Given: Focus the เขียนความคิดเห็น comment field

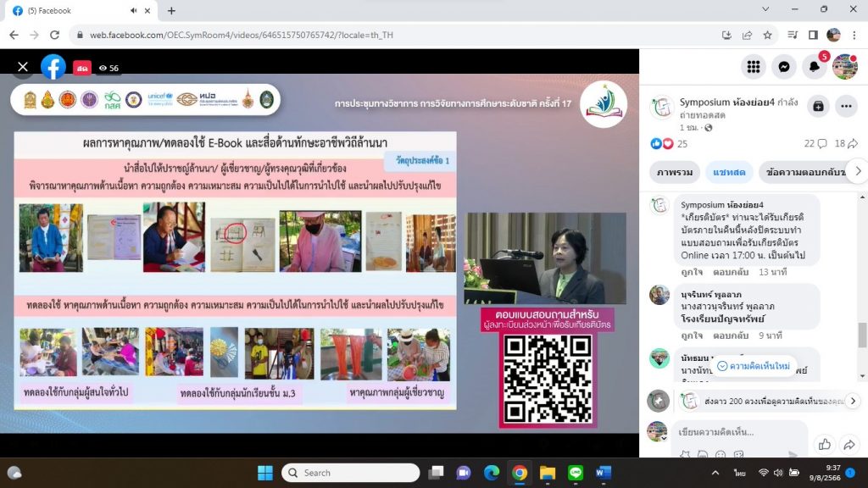Looking at the screenshot, I should [739, 432].
